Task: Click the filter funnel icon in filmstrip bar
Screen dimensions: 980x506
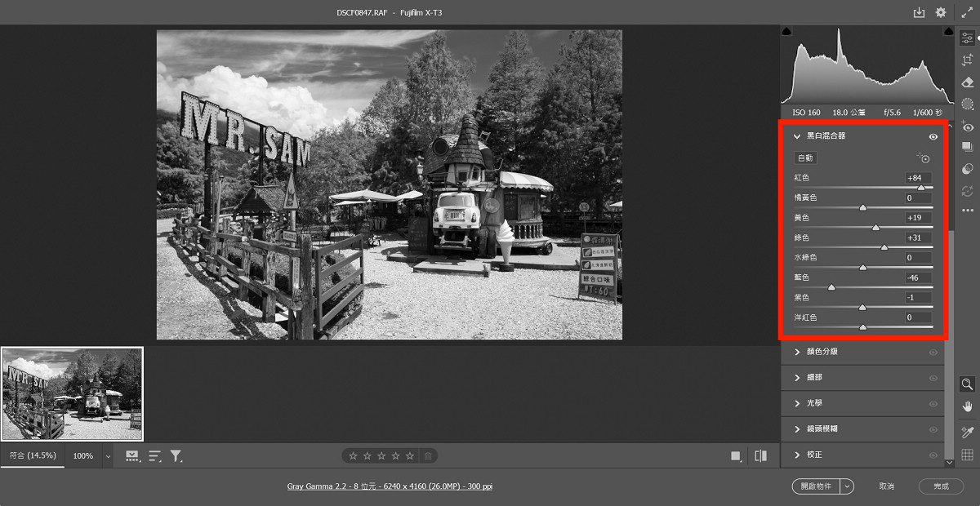Action: tap(176, 456)
